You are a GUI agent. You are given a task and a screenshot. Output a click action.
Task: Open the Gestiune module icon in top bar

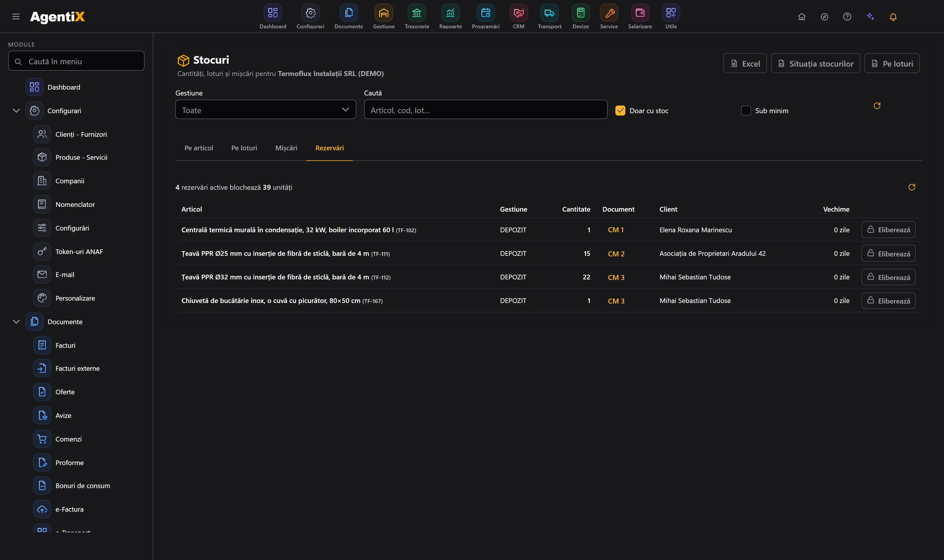coord(383,13)
